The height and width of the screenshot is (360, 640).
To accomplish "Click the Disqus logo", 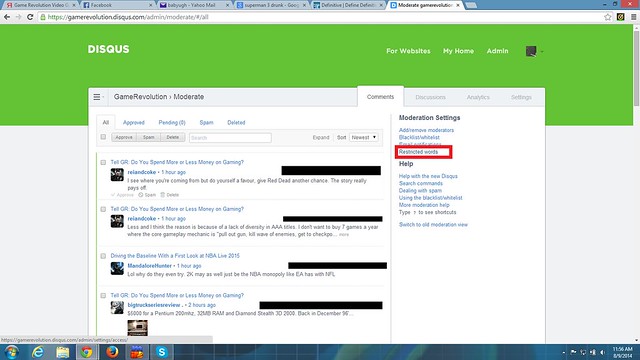I will coord(108,49).
